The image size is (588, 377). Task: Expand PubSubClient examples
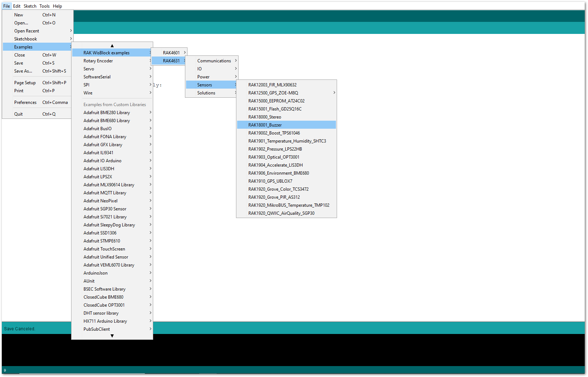coord(112,329)
